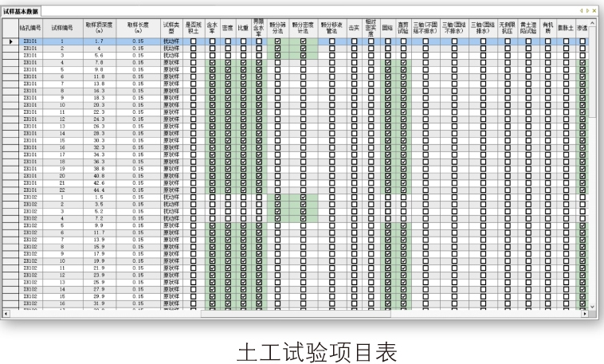
Task: Uncheck 含水率 for ZK101 sample 4
Action: tap(213, 62)
